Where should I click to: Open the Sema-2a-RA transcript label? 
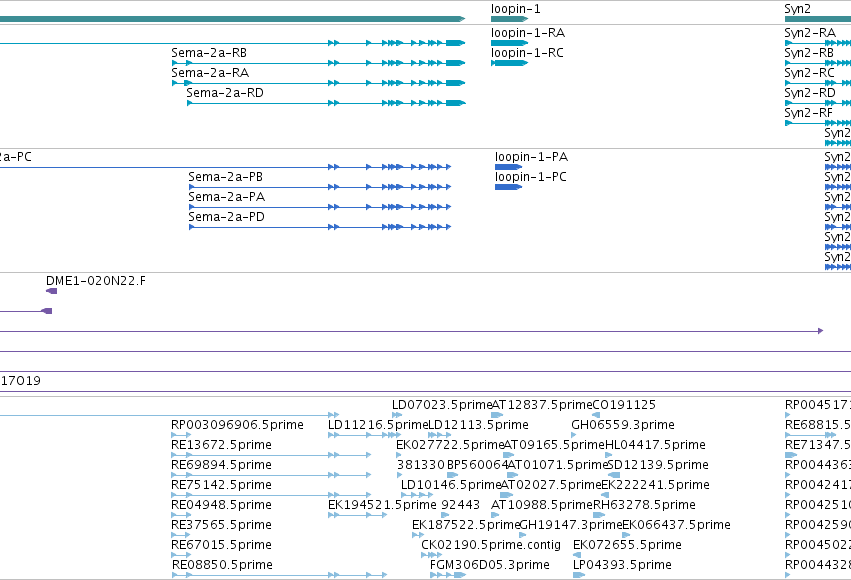(210, 73)
